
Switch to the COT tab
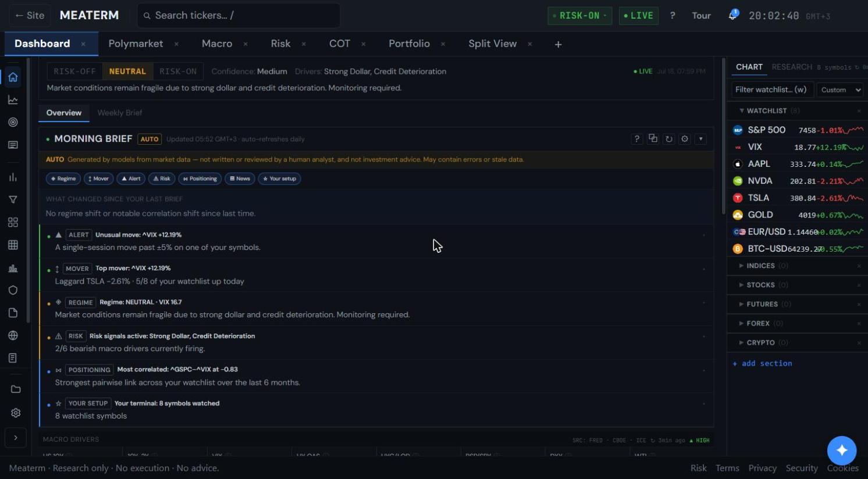340,44
